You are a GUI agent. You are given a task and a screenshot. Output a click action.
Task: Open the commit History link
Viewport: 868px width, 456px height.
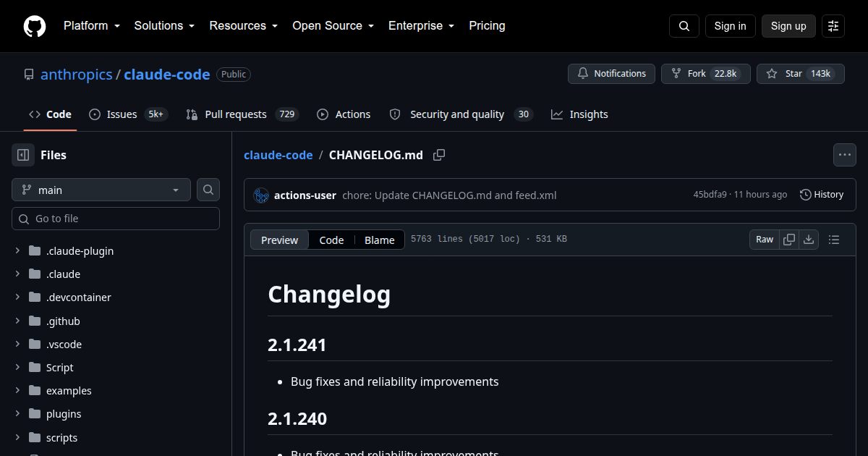click(x=822, y=195)
